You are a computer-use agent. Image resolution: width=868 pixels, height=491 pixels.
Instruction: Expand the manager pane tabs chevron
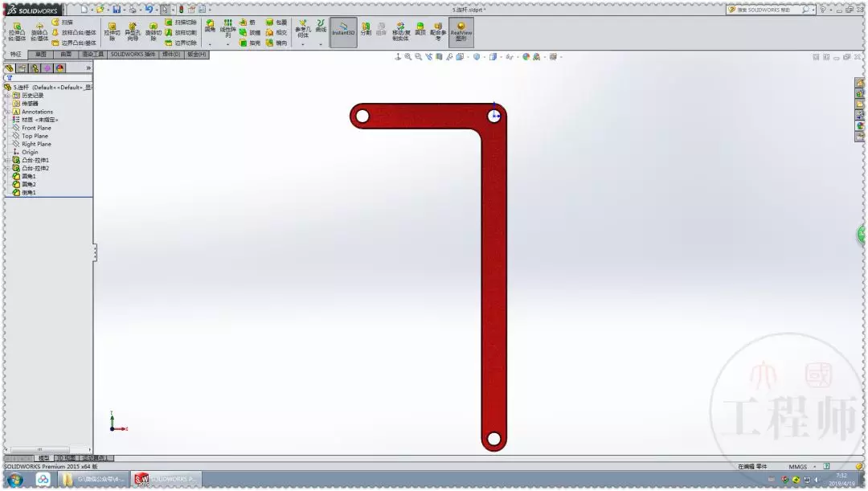(88, 68)
